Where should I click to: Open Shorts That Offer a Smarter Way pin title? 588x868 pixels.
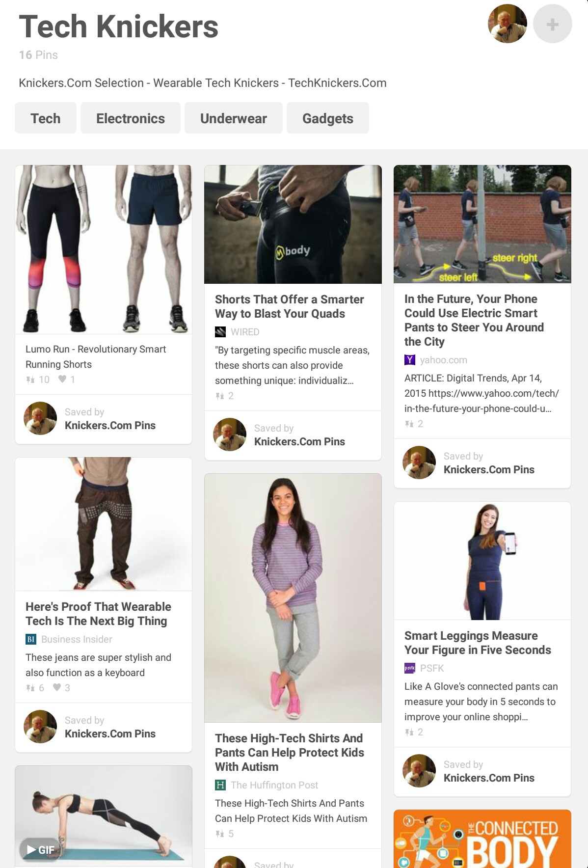(x=290, y=306)
